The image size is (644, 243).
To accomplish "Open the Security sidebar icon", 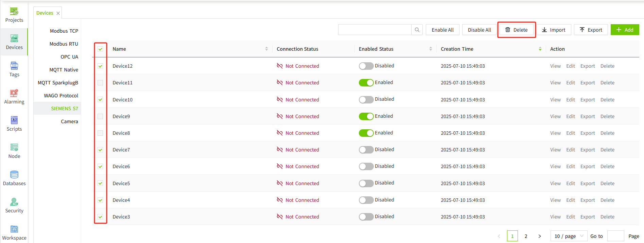I will (14, 202).
